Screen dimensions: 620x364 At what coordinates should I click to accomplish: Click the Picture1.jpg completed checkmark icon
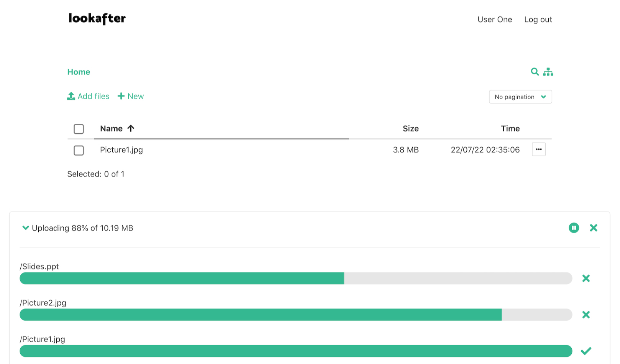586,351
